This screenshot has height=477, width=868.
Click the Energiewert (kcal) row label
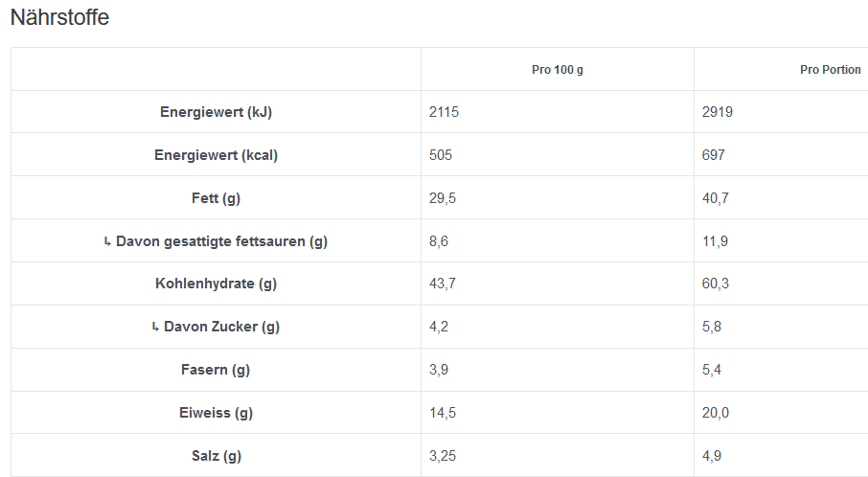tap(216, 155)
